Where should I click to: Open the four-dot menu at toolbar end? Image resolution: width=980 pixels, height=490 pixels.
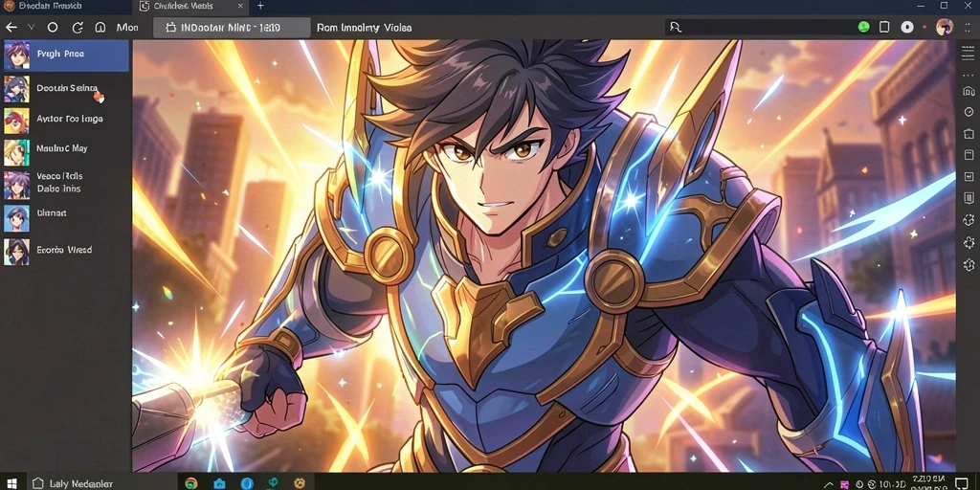pos(967,28)
